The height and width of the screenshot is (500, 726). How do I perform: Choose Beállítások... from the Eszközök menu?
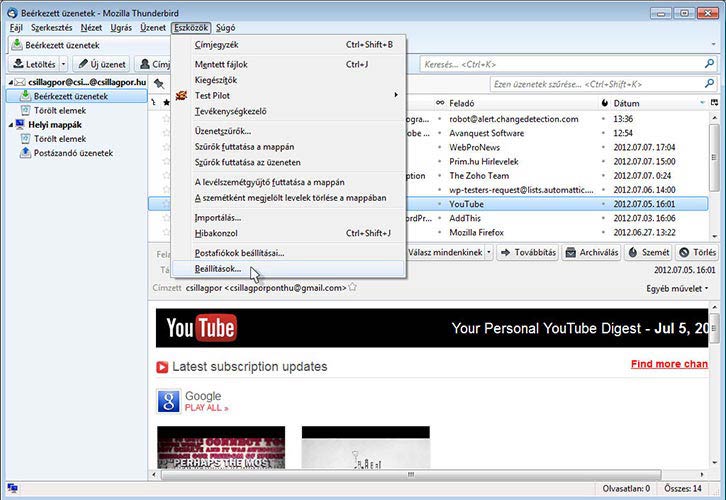coord(217,269)
